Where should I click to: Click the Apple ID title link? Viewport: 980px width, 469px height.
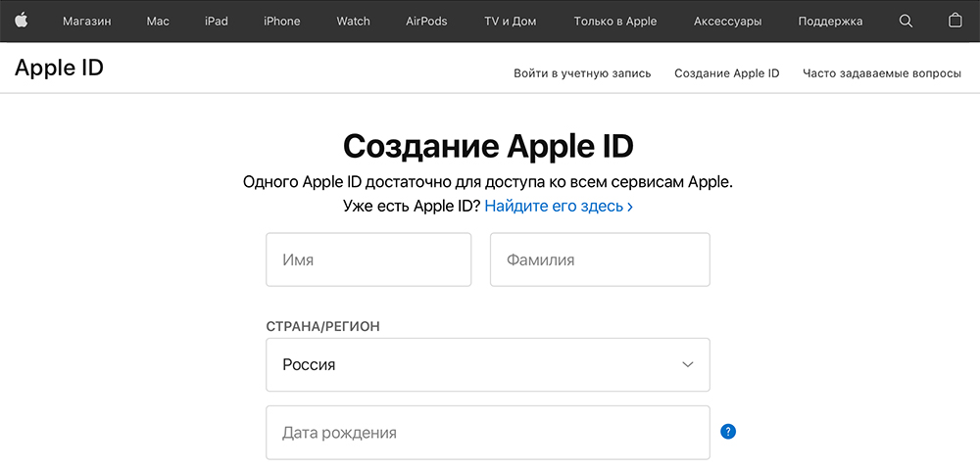(x=59, y=68)
